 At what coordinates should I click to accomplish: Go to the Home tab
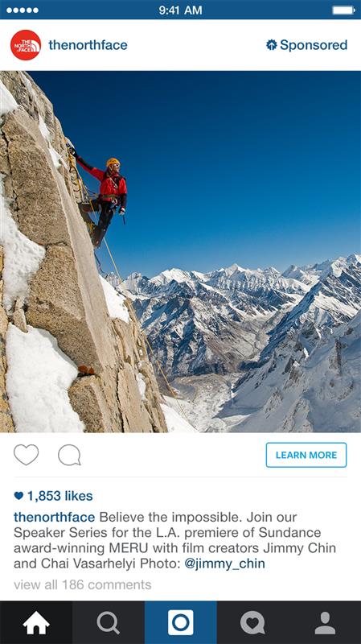[x=36, y=622]
